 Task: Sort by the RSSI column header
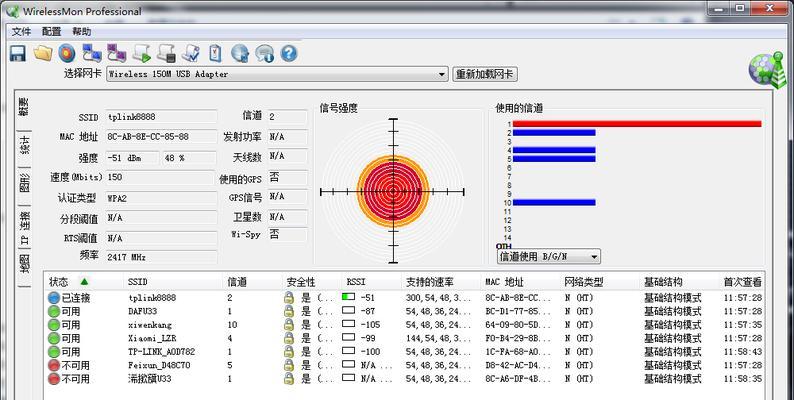(x=356, y=282)
